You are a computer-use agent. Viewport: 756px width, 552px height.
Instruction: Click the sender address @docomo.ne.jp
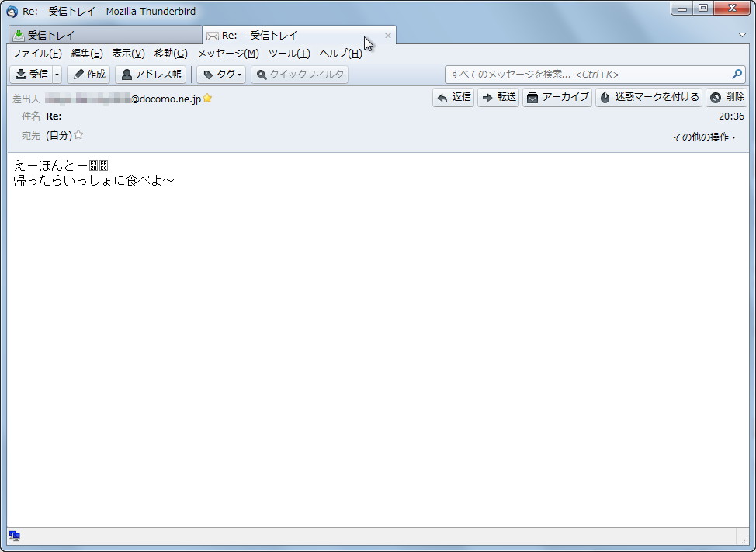123,99
